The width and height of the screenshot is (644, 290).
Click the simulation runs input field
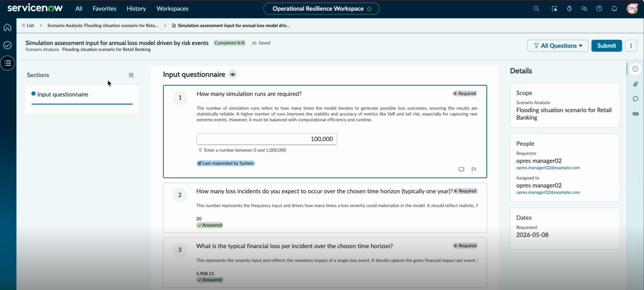pyautogui.click(x=267, y=139)
